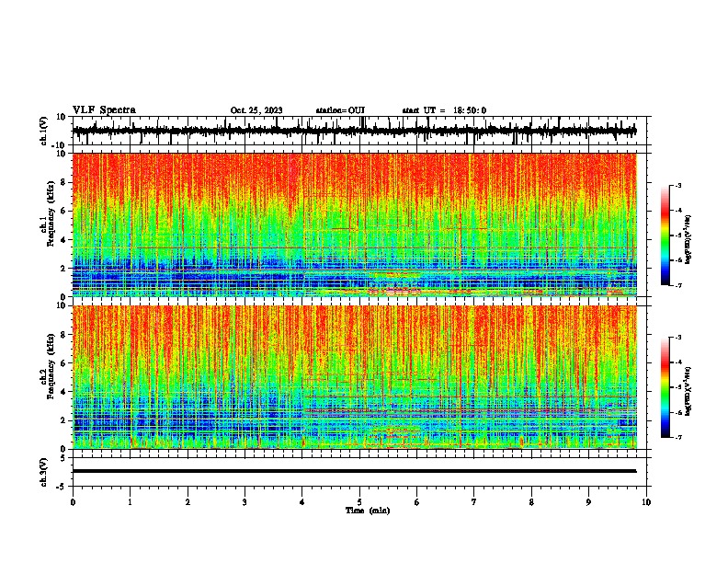Screen dimensions: 728x563
Task: Click the time axis tick label "3"
Action: 245,502
